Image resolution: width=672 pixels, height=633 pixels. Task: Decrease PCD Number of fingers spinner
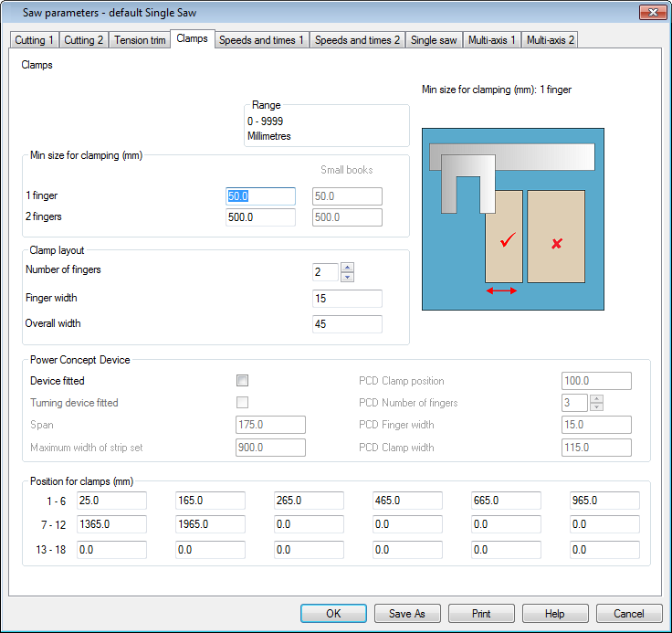pyautogui.click(x=596, y=406)
